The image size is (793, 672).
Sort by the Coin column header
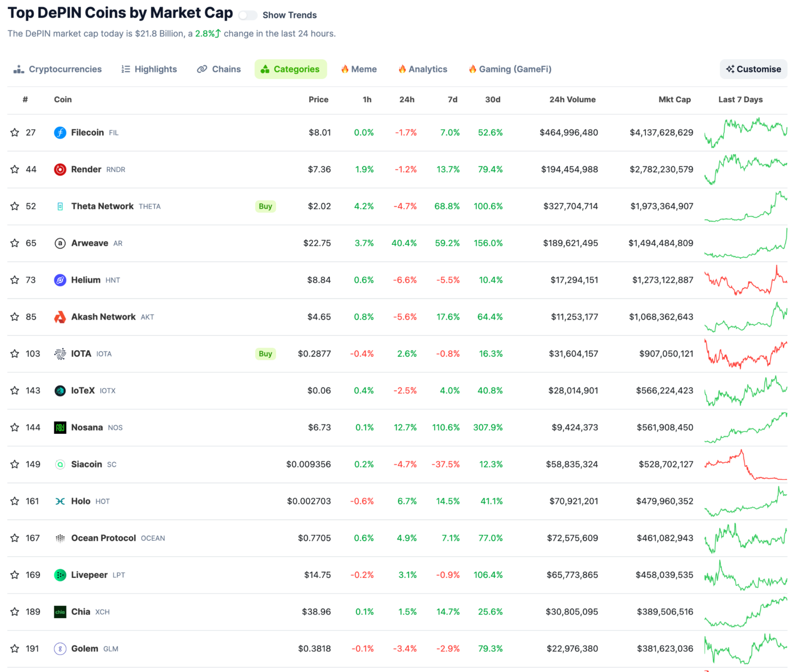(x=63, y=100)
